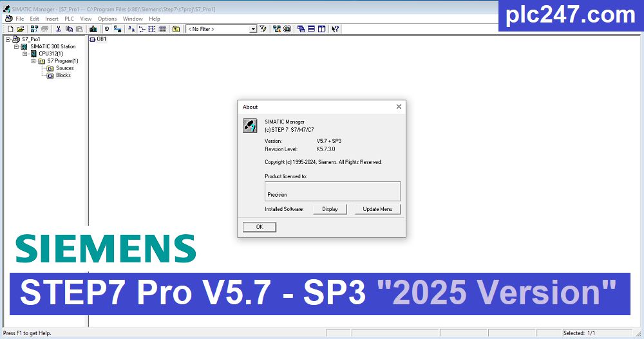This screenshot has width=644, height=339.
Task: Click the Copy toolbar icon
Action: [69, 29]
